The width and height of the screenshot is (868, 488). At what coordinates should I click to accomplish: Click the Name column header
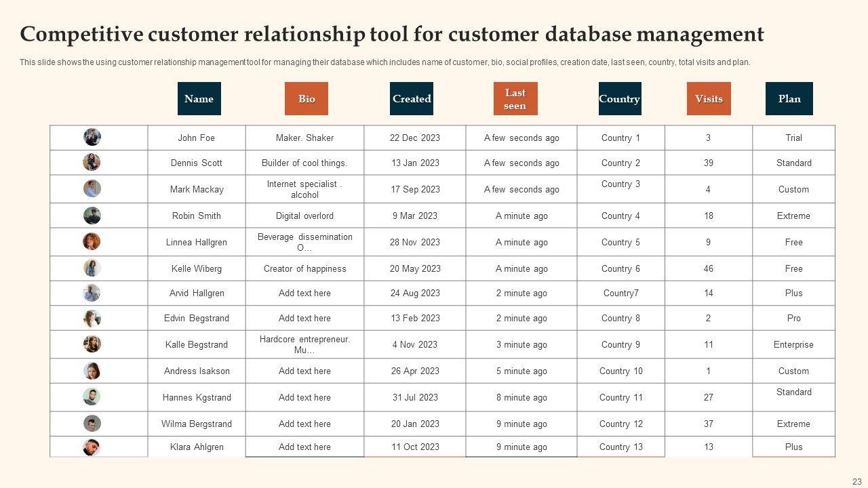tap(199, 99)
